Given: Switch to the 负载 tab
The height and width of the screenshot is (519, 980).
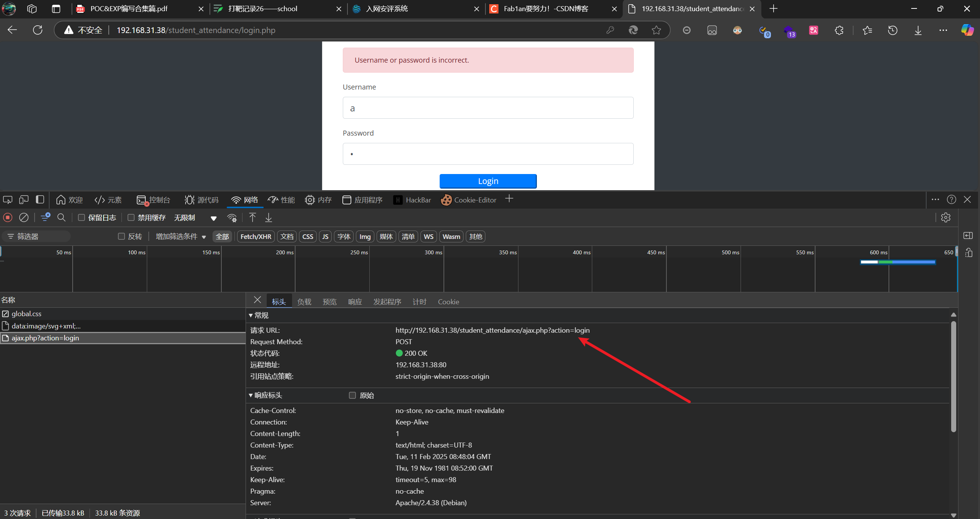Looking at the screenshot, I should pos(304,302).
